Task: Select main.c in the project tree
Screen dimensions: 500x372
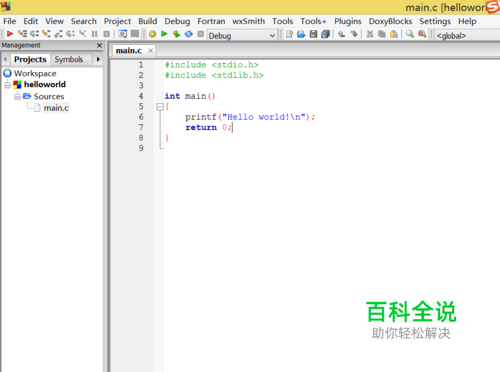Action: coord(56,108)
